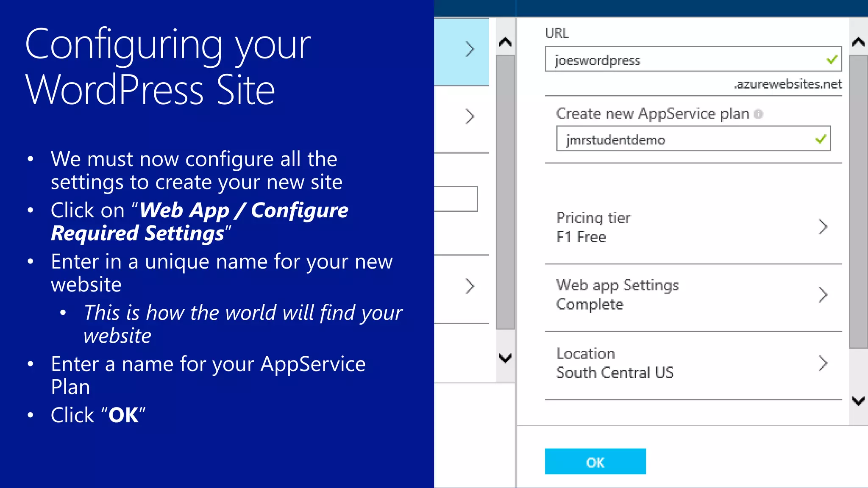The image size is (868, 488).
Task: Expand Web app Settings via chevron
Action: pos(823,295)
